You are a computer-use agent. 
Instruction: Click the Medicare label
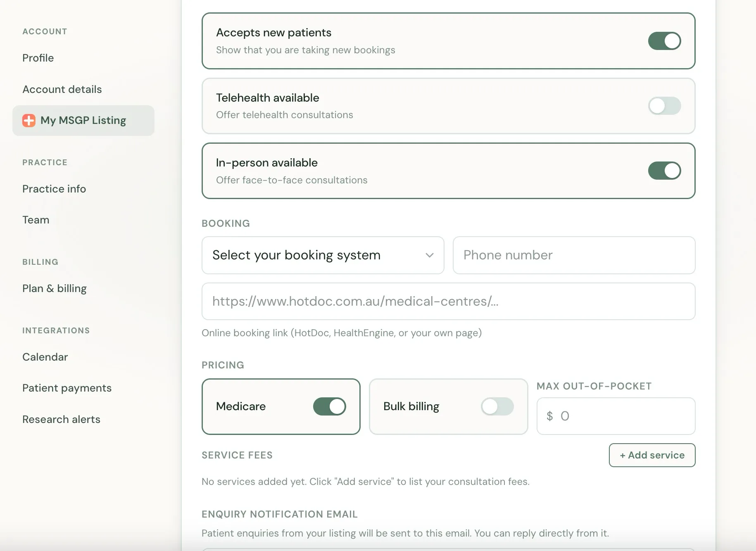tap(241, 406)
